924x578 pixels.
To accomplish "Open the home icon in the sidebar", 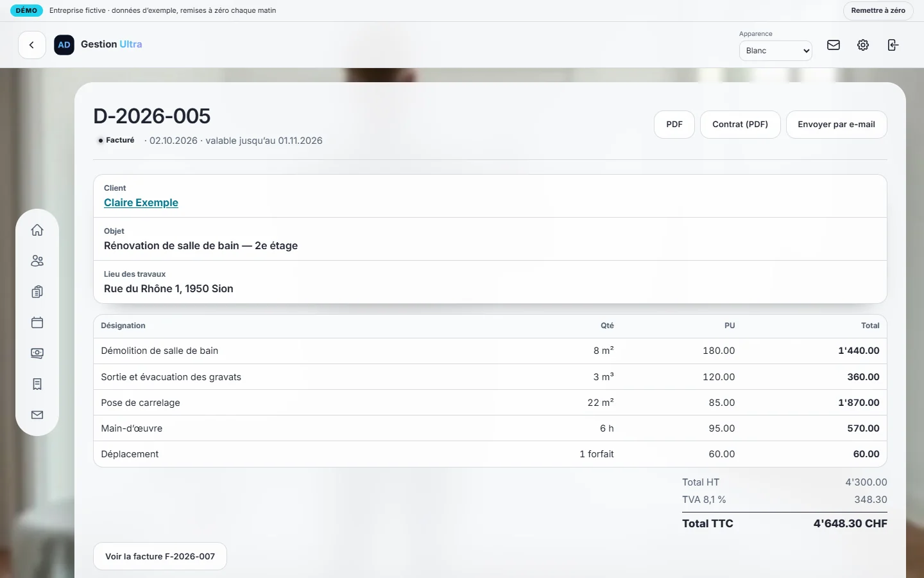I will 37,230.
